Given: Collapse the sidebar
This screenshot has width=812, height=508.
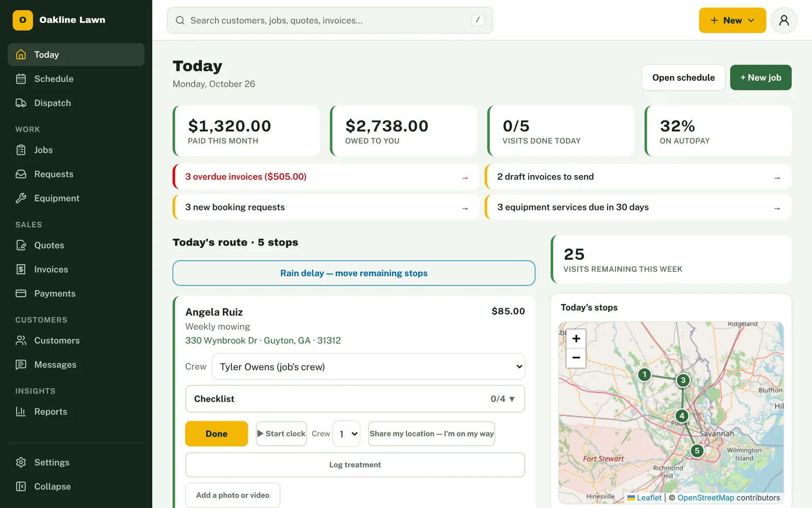Looking at the screenshot, I should (76, 487).
